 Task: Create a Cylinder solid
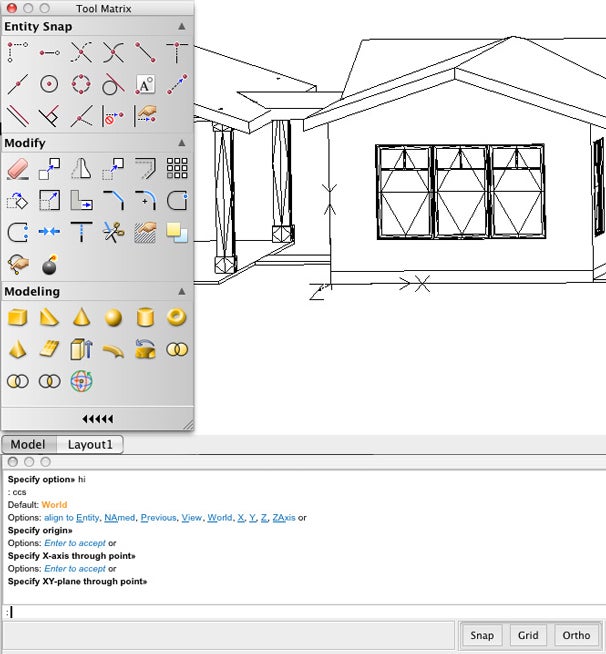(x=145, y=317)
